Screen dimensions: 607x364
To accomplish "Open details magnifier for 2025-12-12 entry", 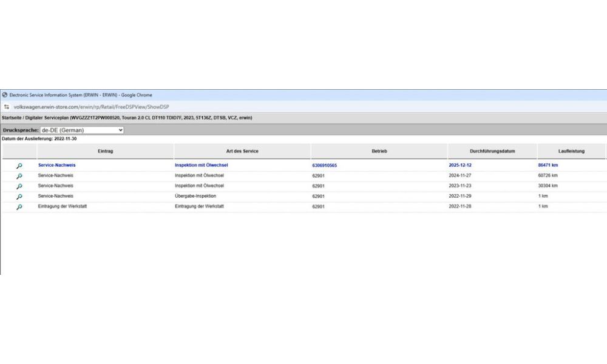I will click(19, 166).
